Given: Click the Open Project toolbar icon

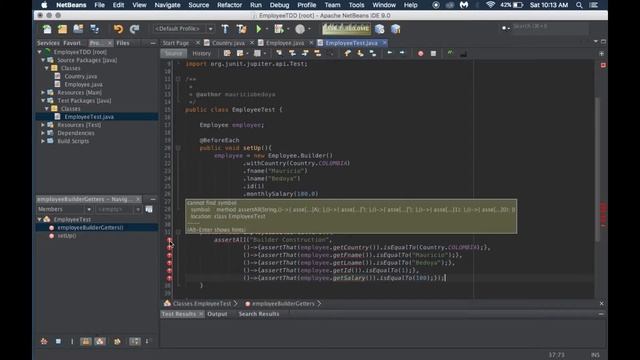Looking at the screenshot, I should (x=78, y=29).
